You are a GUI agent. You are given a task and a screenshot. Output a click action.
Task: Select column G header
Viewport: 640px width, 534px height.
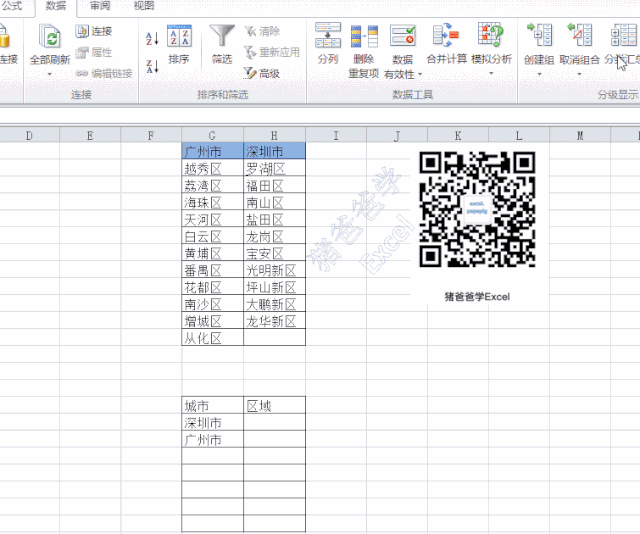(212, 136)
